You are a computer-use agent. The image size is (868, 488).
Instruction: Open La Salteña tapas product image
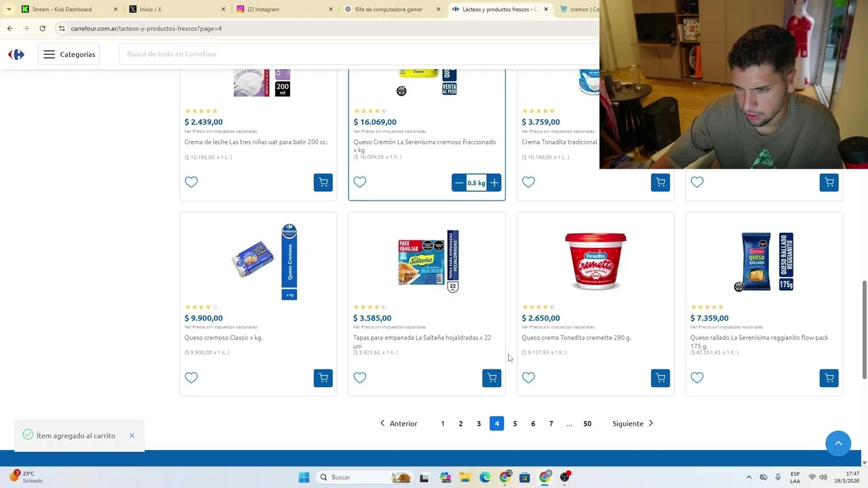click(427, 261)
